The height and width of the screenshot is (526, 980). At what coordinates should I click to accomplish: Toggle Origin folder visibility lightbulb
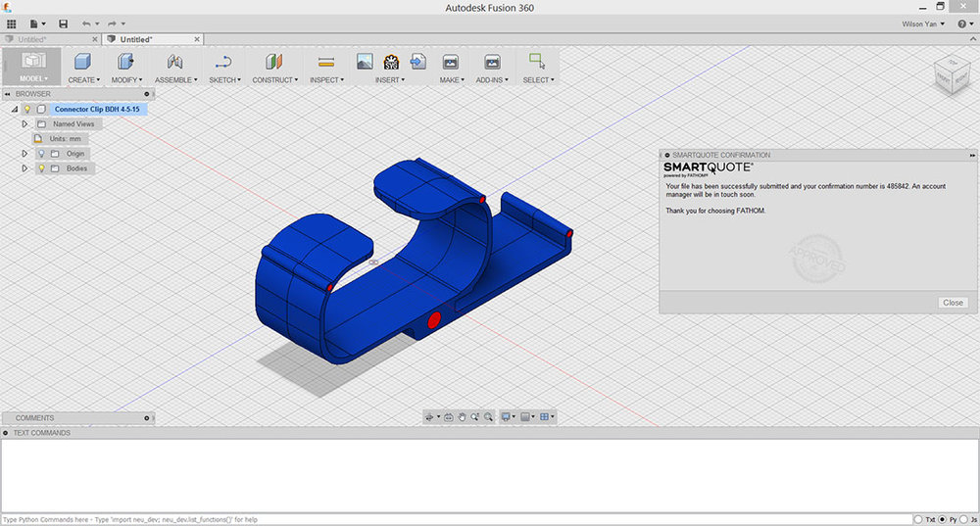pos(41,154)
